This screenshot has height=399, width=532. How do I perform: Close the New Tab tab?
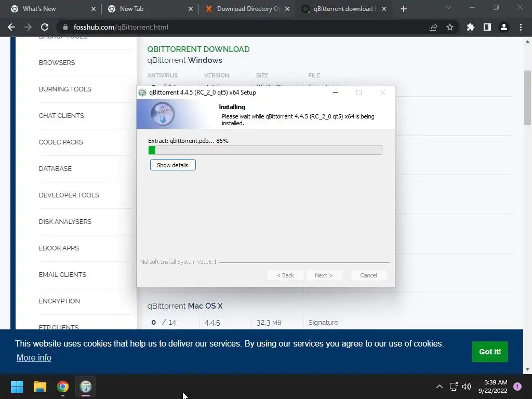(x=191, y=9)
